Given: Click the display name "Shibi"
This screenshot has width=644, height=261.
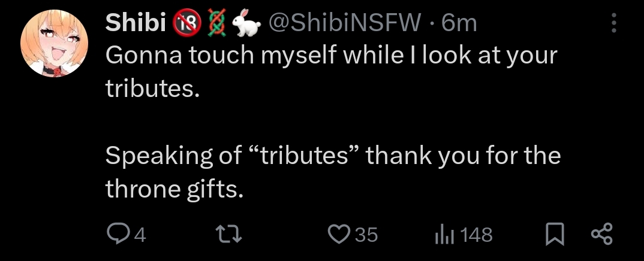Looking at the screenshot, I should point(136,23).
